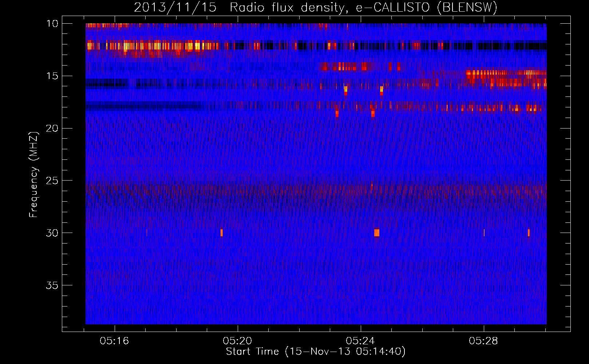Click the orange burst at 30 MHz near 05:19
The width and height of the screenshot is (589, 364).
point(221,233)
